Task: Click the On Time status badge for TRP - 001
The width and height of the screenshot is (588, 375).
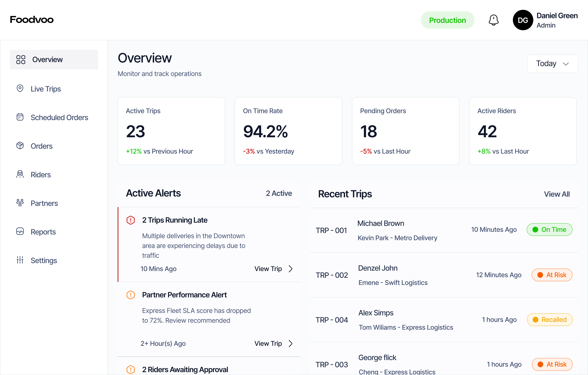Action: (x=549, y=230)
